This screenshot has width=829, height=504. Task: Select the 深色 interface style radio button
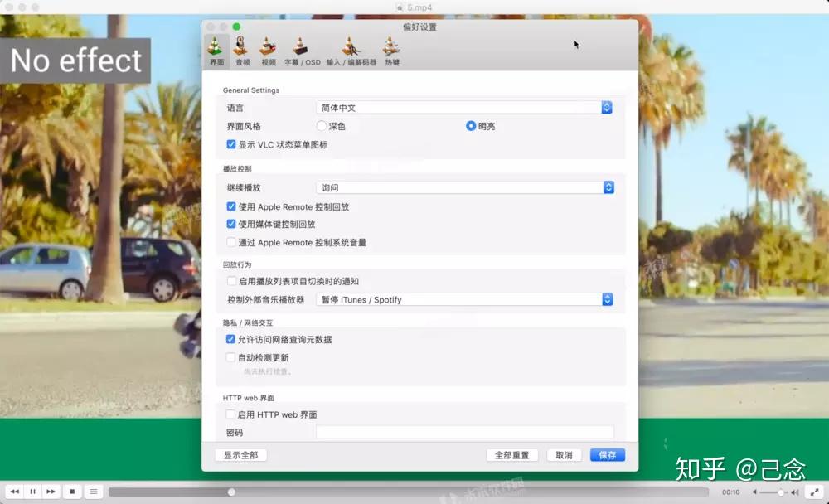pos(322,126)
